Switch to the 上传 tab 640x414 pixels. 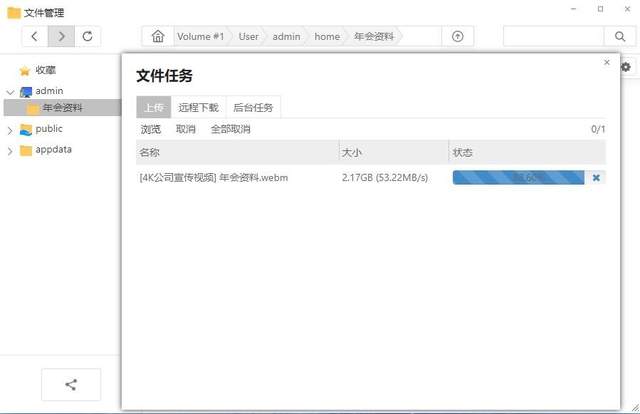coord(154,107)
